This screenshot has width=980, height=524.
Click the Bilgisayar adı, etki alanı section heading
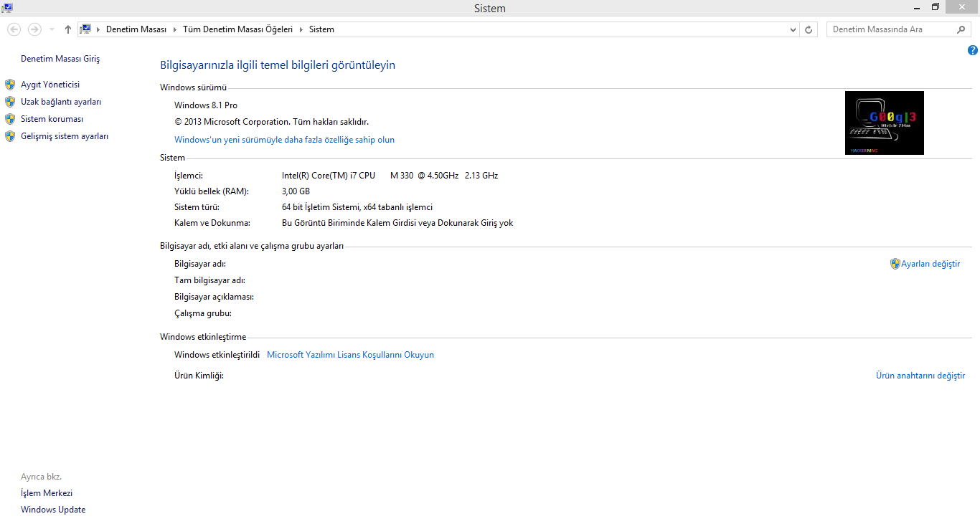pos(252,246)
